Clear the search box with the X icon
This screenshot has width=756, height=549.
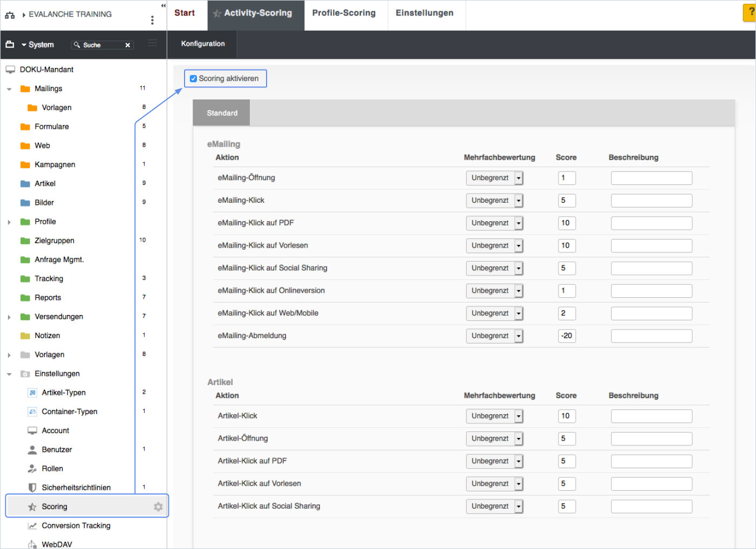pos(128,45)
